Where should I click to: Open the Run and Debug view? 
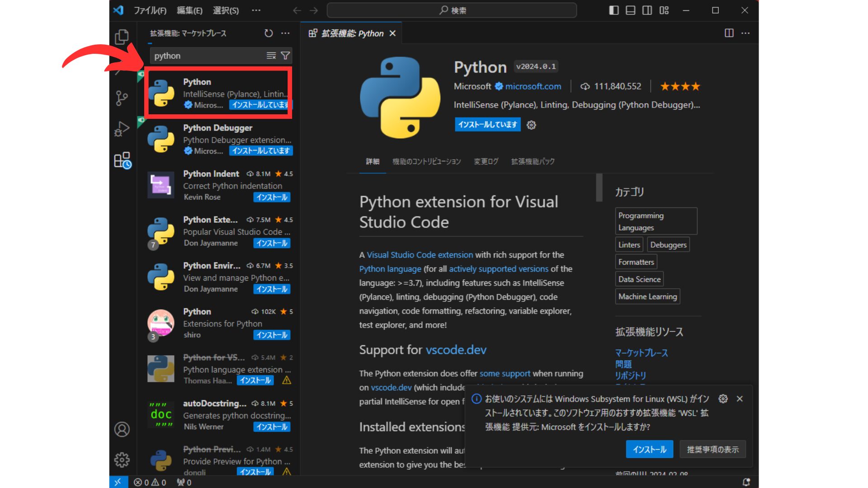click(122, 129)
